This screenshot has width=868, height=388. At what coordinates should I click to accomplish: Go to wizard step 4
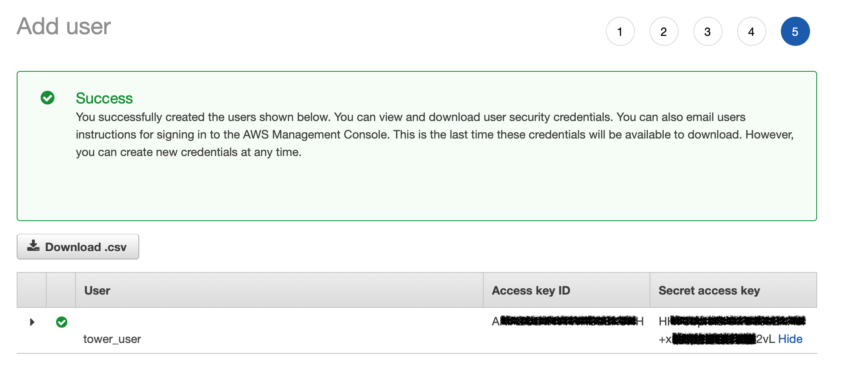[751, 31]
